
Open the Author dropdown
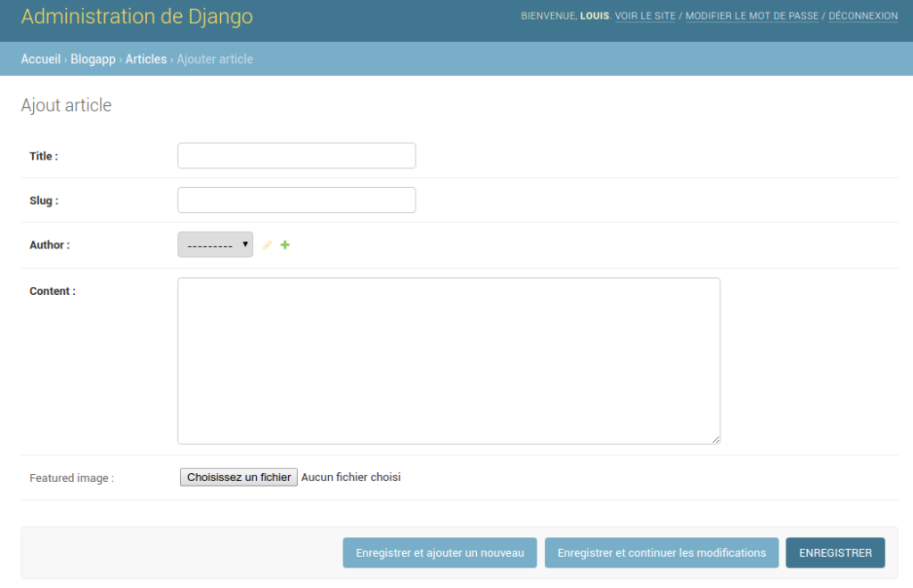pyautogui.click(x=214, y=244)
